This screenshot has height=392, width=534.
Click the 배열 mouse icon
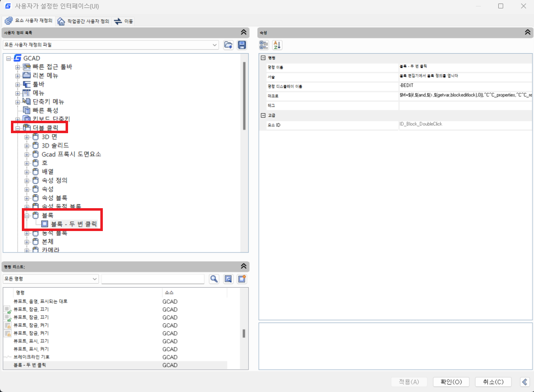tap(35, 171)
